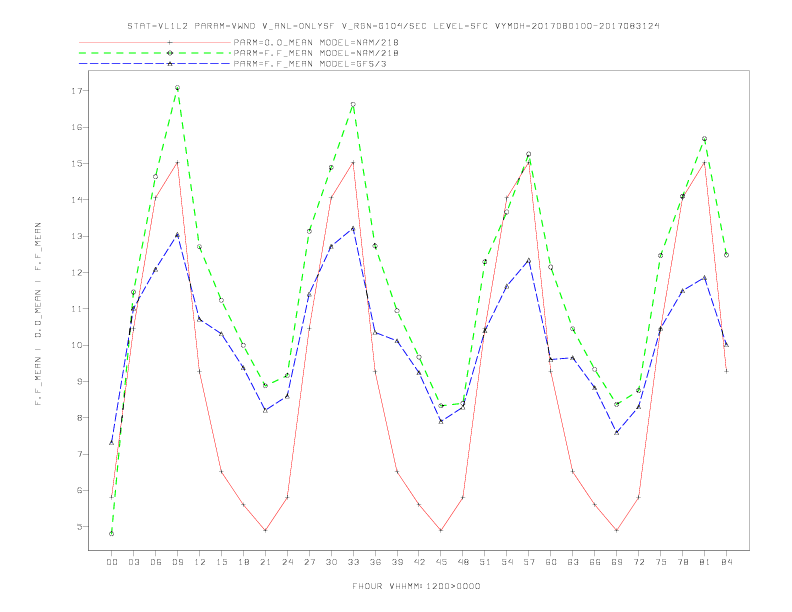The height and width of the screenshot is (612, 792).
Task: Click x-axis forecast hour label 63
Action: (x=573, y=562)
